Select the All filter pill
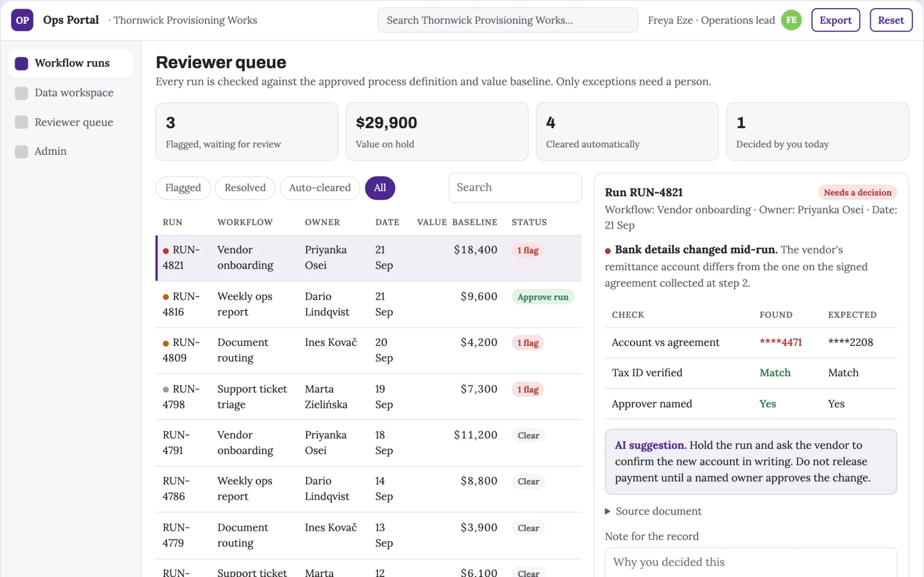Viewport: 924px width, 577px height. tap(380, 188)
